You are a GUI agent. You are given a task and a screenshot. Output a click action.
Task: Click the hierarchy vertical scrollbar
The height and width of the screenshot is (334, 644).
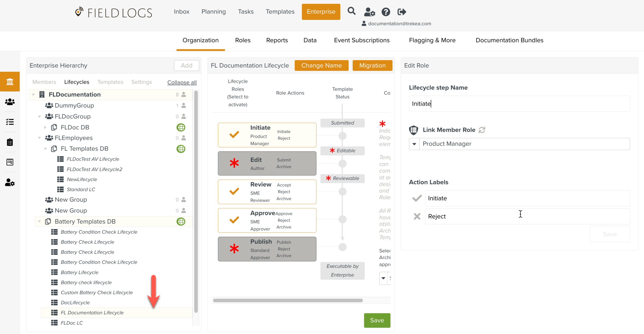click(196, 201)
